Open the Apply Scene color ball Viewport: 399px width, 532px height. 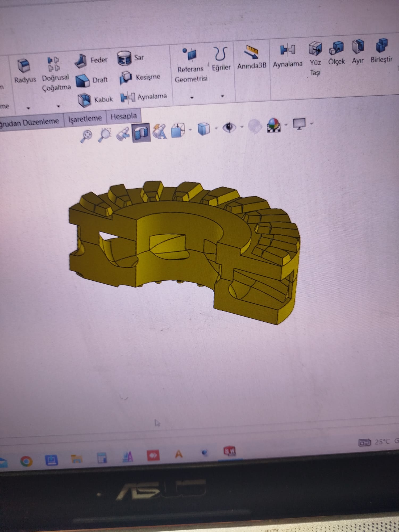pyautogui.click(x=274, y=125)
